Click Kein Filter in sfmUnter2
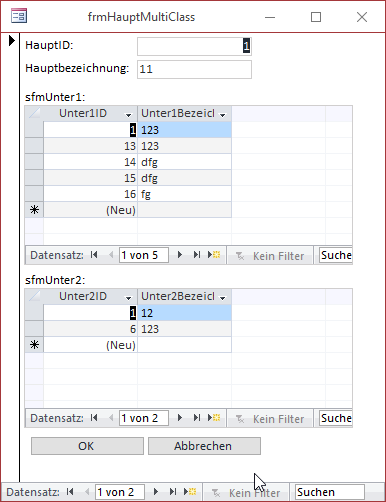The height and width of the screenshot is (502, 386). 270,418
